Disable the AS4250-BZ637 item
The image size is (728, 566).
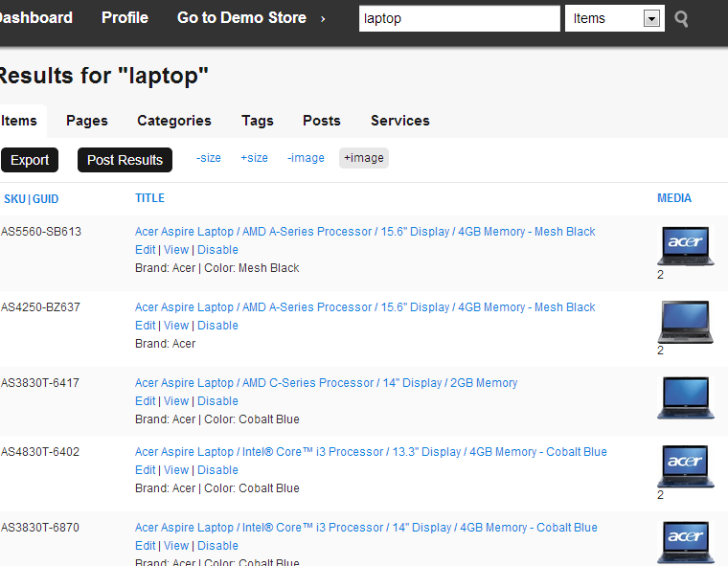click(x=217, y=326)
